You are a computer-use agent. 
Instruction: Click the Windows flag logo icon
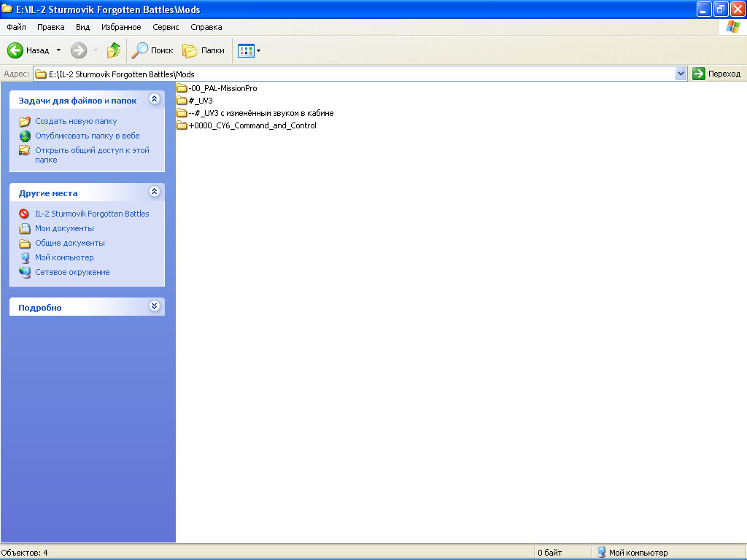732,27
